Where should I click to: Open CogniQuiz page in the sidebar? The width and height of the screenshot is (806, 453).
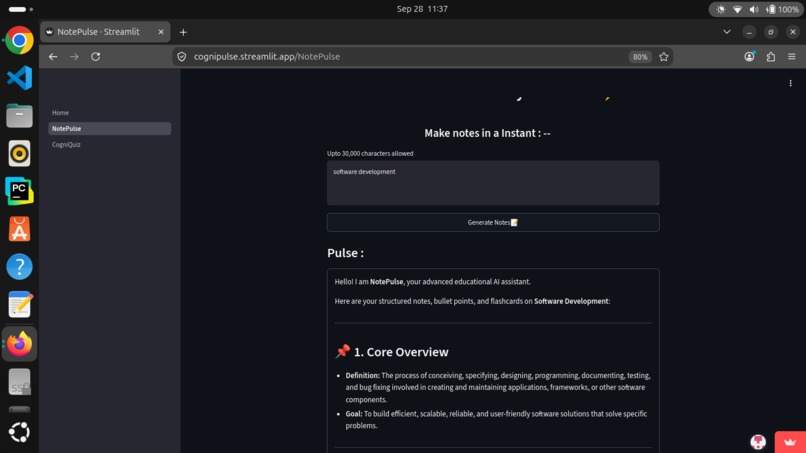(66, 144)
